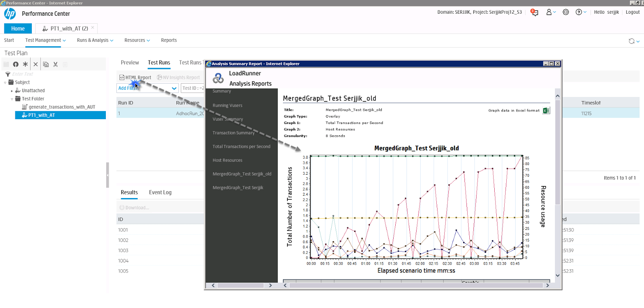Open Vuser Summary in report sidebar
Viewport: 644px width, 308px height.
coord(228,119)
